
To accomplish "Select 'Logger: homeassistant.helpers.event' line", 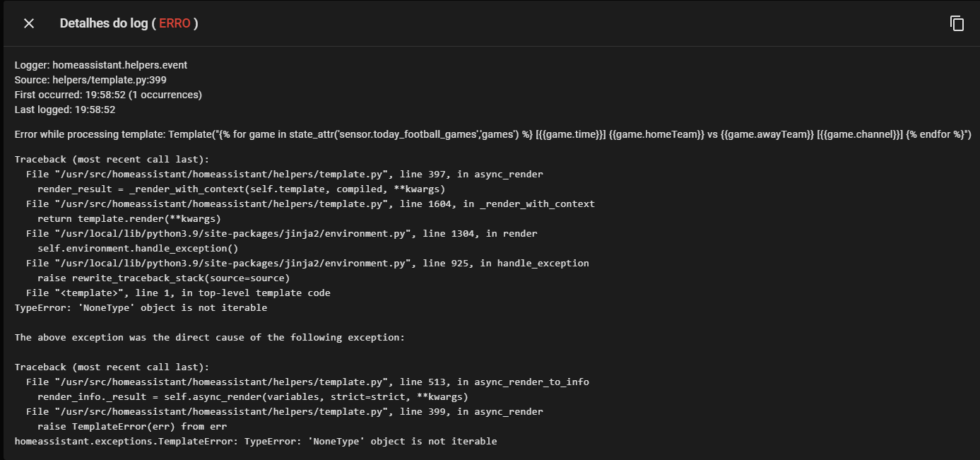I will (101, 65).
